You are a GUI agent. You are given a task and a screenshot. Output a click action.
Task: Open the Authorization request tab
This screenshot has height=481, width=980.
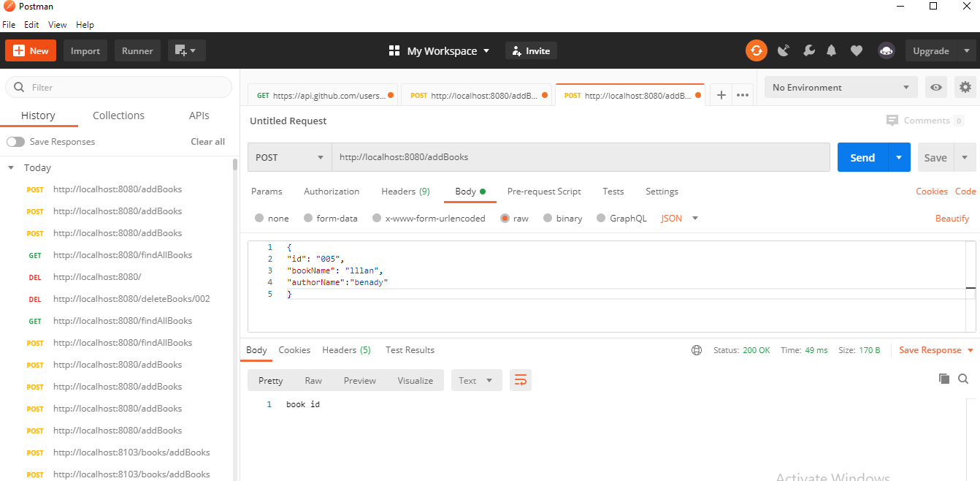pos(332,192)
